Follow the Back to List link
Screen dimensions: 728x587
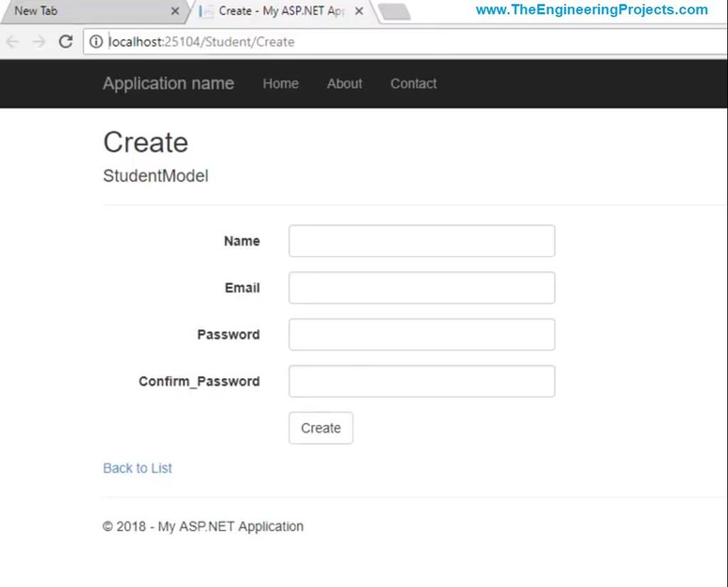136,468
